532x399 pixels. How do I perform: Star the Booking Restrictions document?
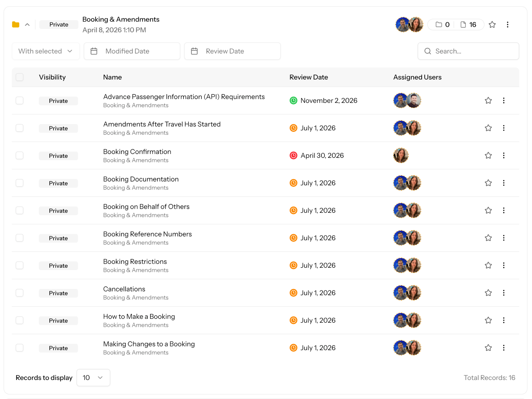pos(488,265)
